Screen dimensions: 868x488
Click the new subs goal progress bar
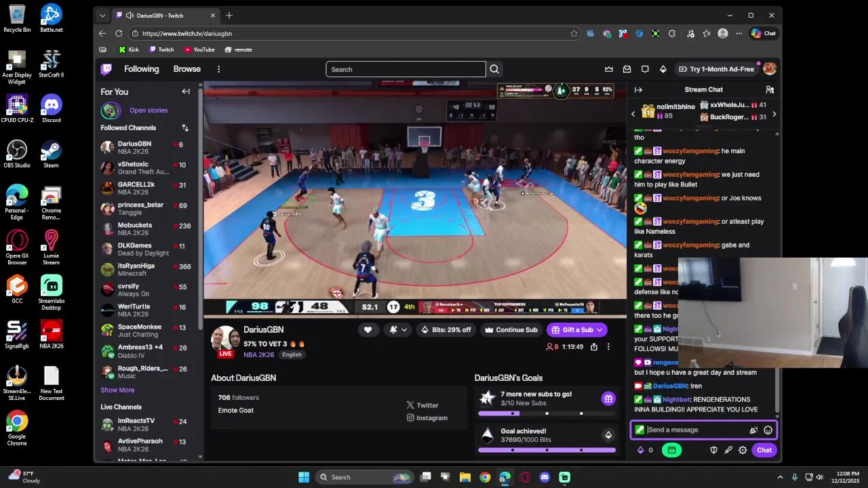(547, 413)
